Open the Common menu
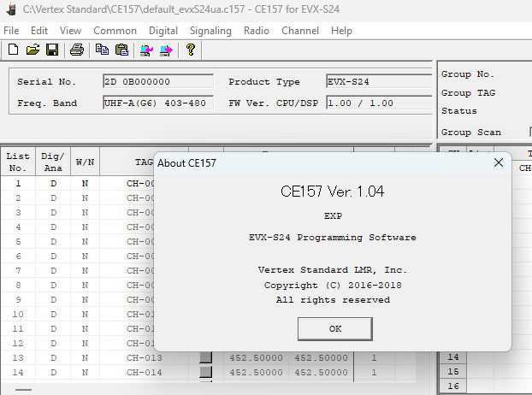The height and width of the screenshot is (395, 532). click(115, 31)
